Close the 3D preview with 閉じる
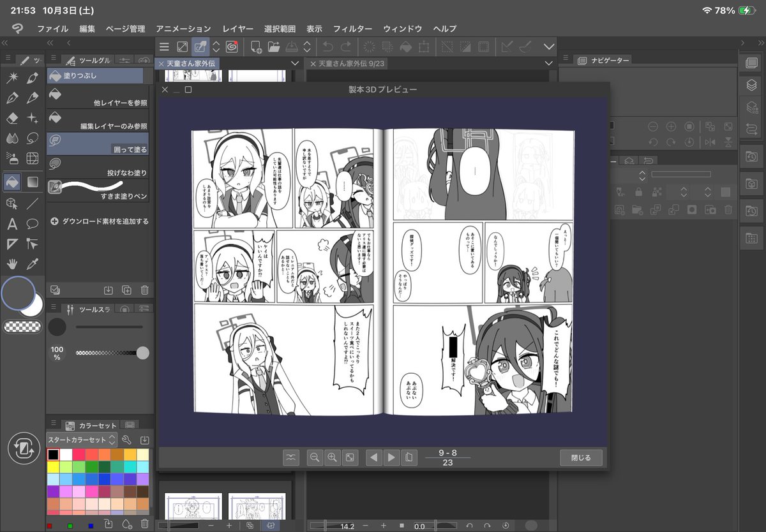Viewport: 766px width, 532px height. coord(581,457)
